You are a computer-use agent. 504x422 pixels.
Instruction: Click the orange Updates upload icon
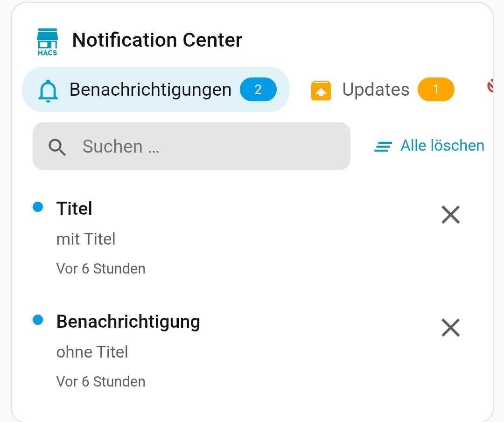tap(321, 91)
